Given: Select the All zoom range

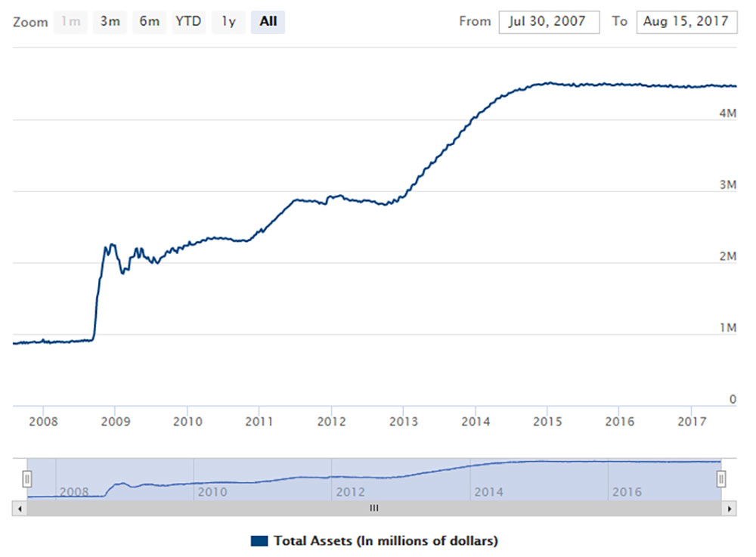Looking at the screenshot, I should pos(268,22).
